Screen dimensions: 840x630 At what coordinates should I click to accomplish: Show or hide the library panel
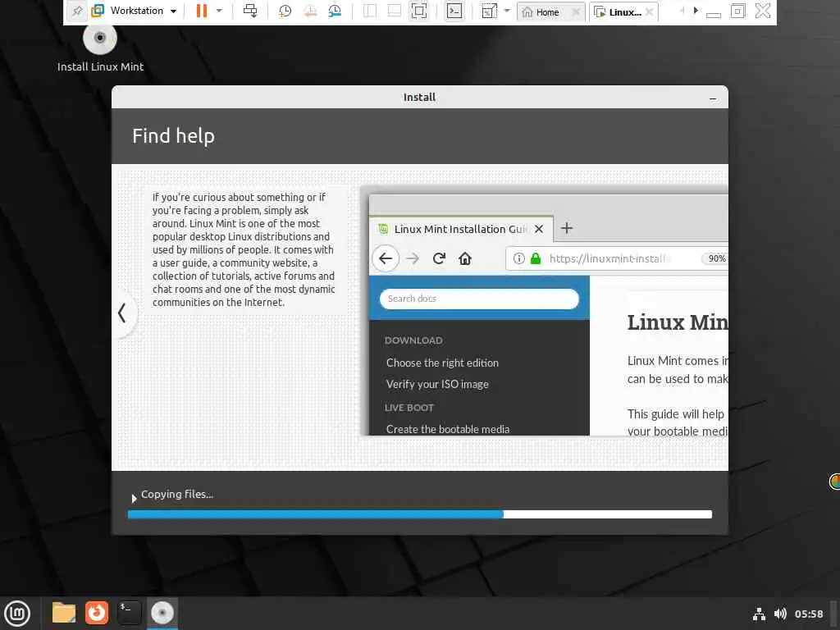point(370,11)
